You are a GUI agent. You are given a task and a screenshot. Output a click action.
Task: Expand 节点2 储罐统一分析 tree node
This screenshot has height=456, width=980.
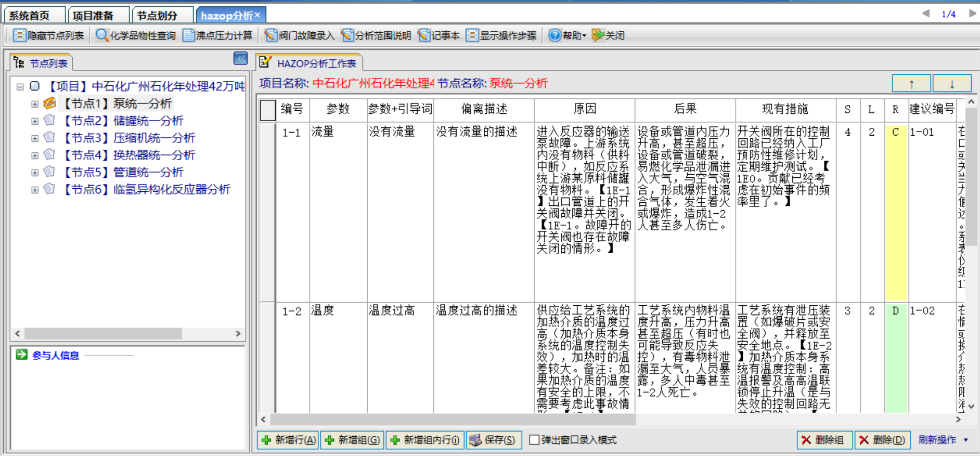[35, 121]
